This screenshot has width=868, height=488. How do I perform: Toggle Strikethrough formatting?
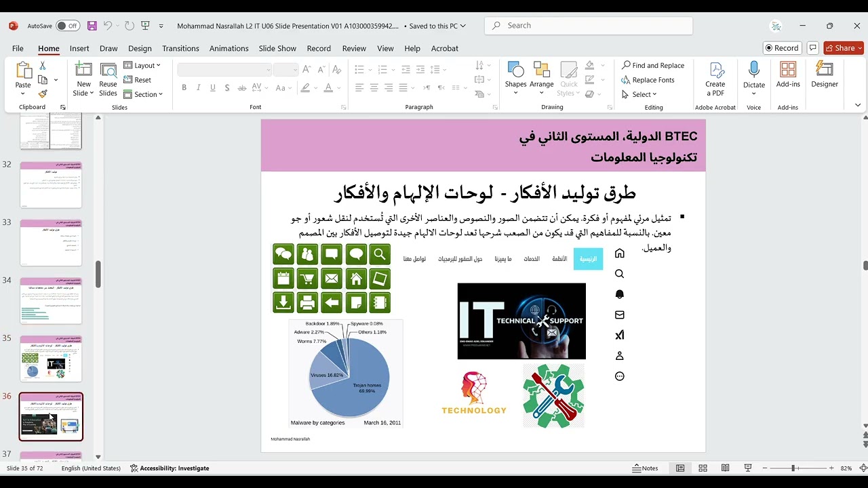click(242, 88)
